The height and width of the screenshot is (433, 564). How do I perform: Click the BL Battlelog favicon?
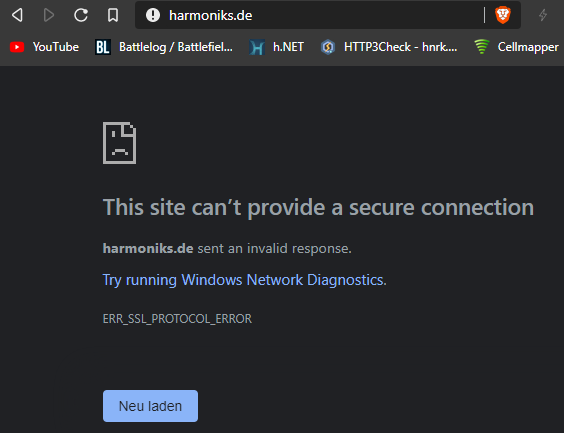103,47
